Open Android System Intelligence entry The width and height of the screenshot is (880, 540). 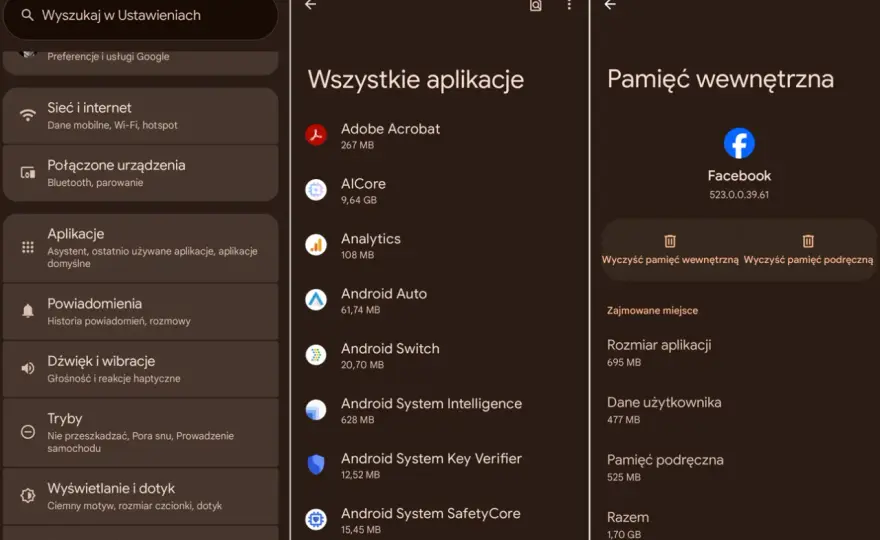point(439,410)
